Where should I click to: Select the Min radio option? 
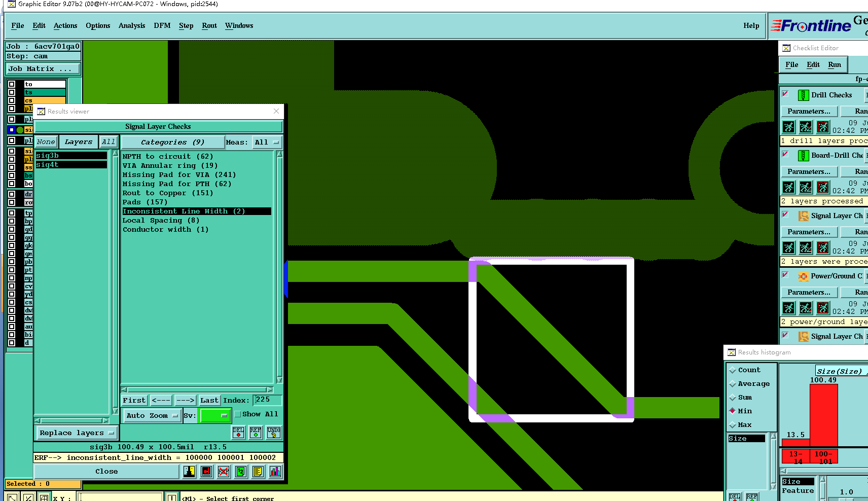pos(733,411)
